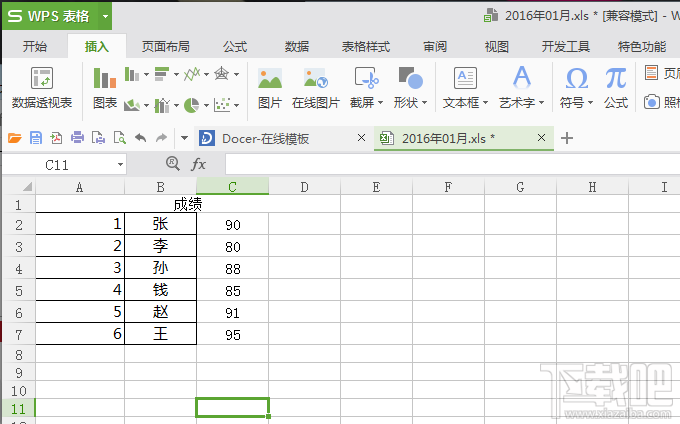Click the stock chart type icon
This screenshot has width=680, height=424.
pos(162,105)
